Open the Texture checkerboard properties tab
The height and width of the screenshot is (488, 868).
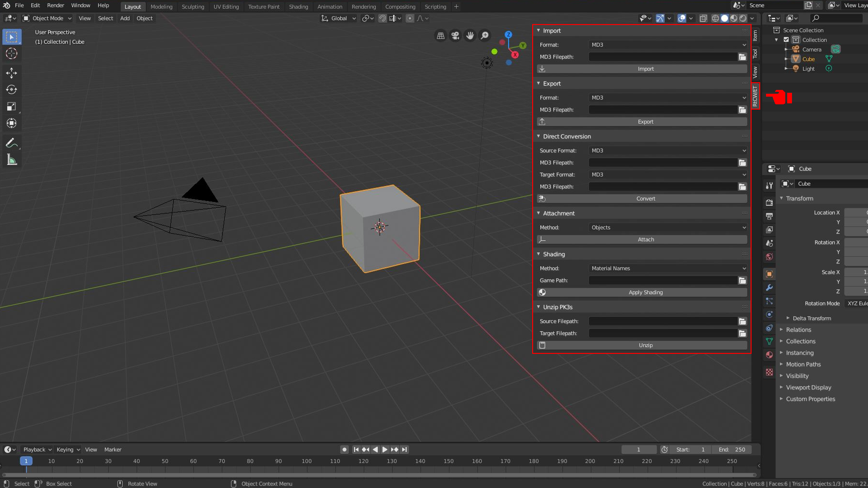pos(769,372)
